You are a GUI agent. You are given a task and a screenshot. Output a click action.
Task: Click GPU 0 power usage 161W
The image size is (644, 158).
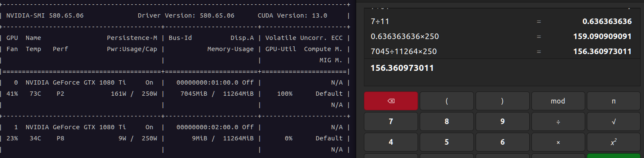(119, 94)
